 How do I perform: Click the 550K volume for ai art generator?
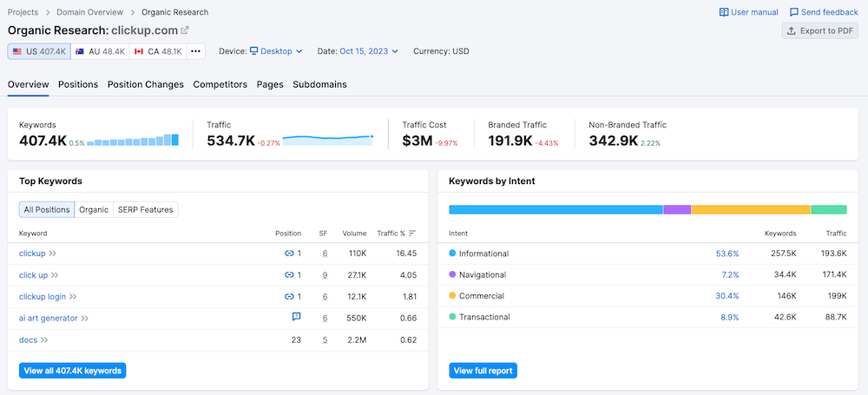[x=355, y=318]
